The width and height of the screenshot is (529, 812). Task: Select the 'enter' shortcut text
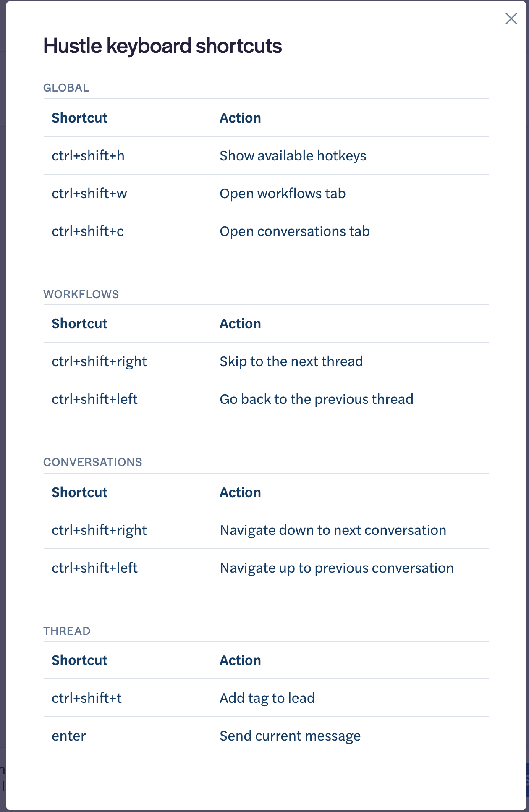pos(68,736)
